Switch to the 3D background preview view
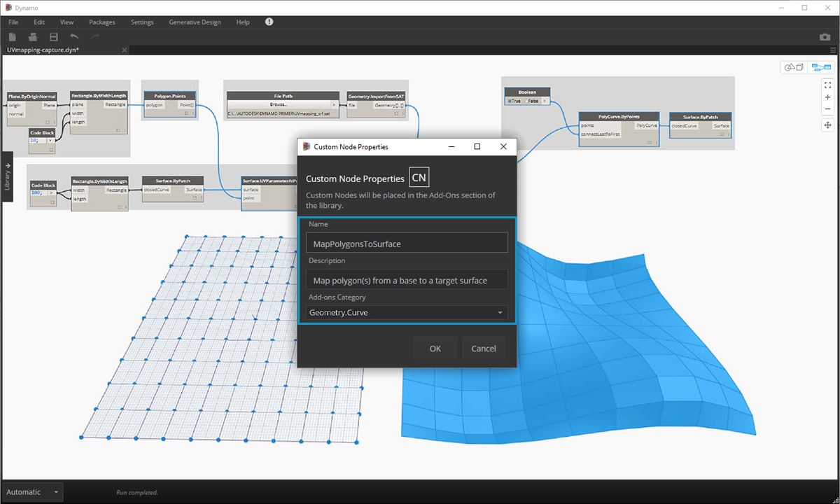Image resolution: width=840 pixels, height=504 pixels. [793, 67]
